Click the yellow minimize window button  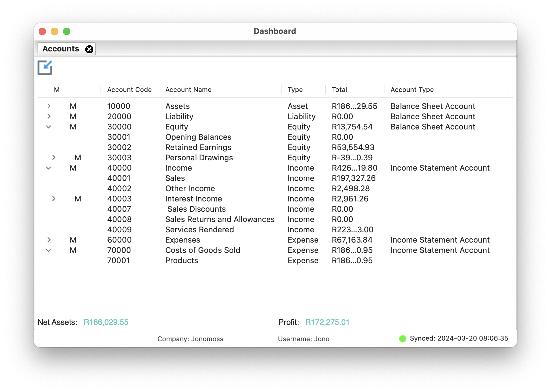click(54, 31)
